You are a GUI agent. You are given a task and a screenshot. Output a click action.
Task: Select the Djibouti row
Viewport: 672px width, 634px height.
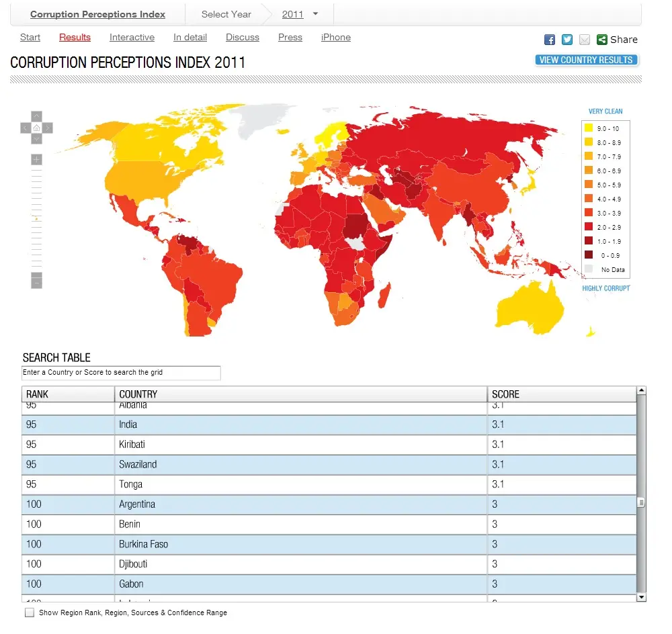pyautogui.click(x=329, y=564)
